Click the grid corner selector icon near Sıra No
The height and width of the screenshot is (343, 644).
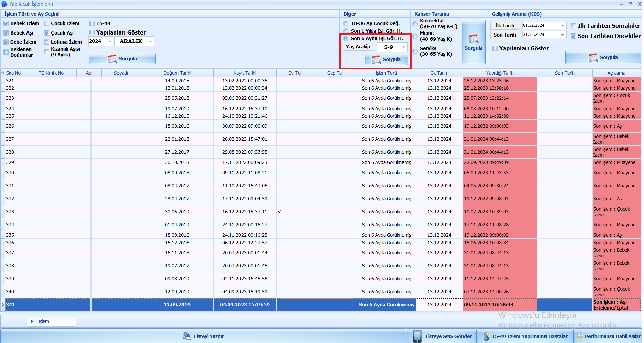point(3,73)
